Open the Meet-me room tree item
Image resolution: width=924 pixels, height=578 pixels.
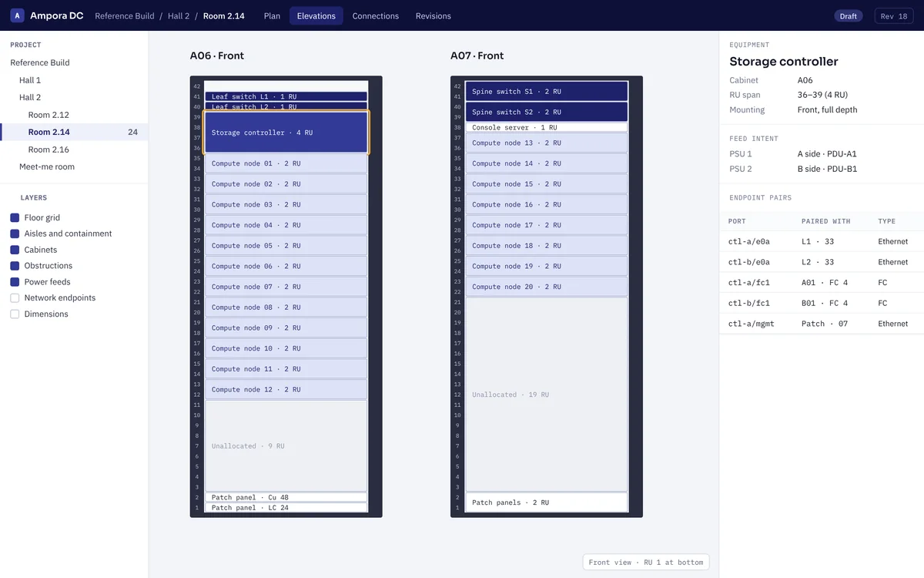pyautogui.click(x=74, y=166)
